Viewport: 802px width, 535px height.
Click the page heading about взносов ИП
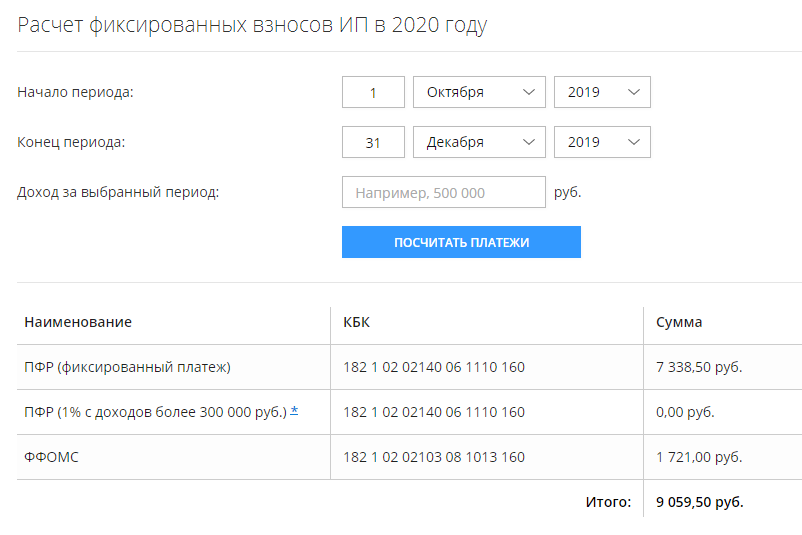(x=252, y=25)
